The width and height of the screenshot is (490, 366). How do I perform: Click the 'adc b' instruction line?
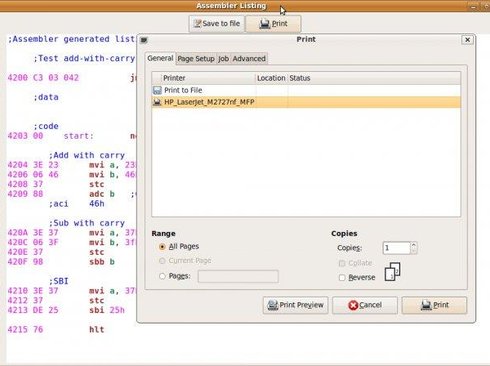(x=102, y=194)
